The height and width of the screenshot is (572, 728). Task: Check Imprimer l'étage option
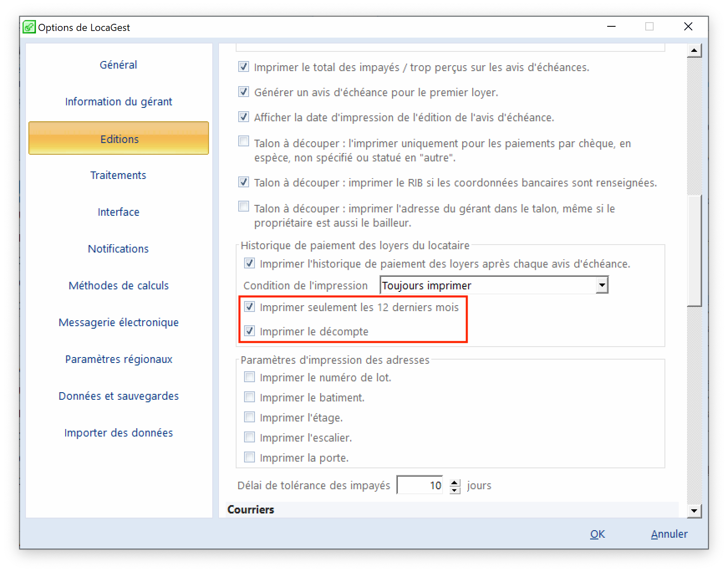[x=249, y=417]
